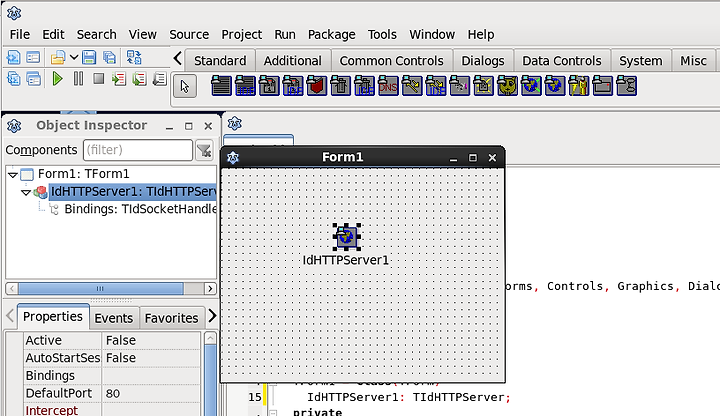The height and width of the screenshot is (416, 720).
Task: Select the trash can palette component without UDP
Action: [340, 86]
